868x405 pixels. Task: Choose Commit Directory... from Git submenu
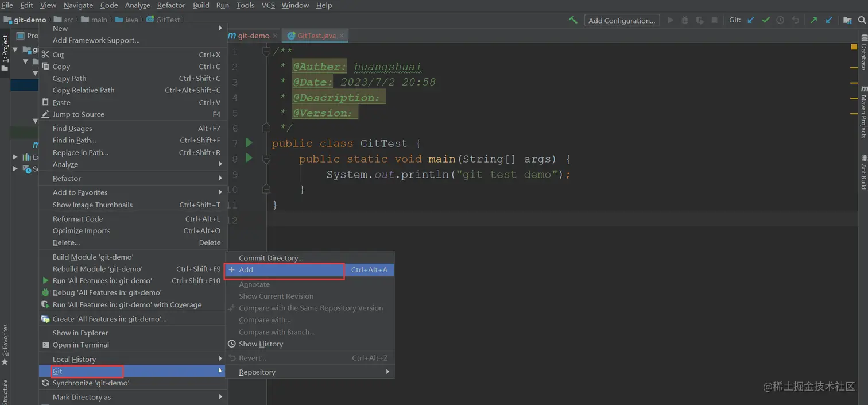click(309, 258)
